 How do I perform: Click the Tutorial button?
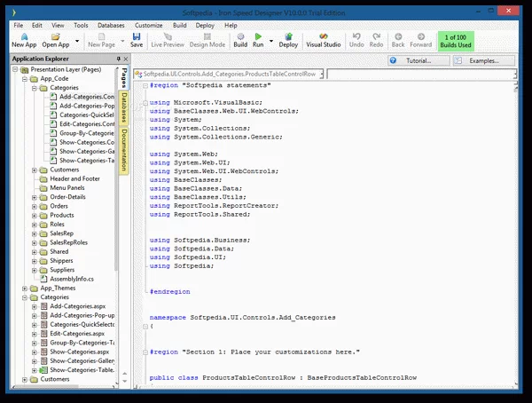[419, 59]
